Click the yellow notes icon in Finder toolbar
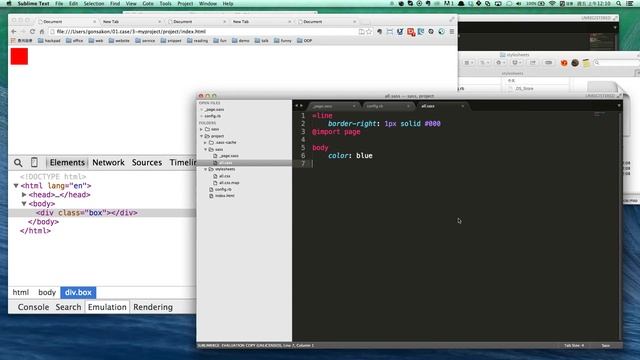 pyautogui.click(x=586, y=63)
